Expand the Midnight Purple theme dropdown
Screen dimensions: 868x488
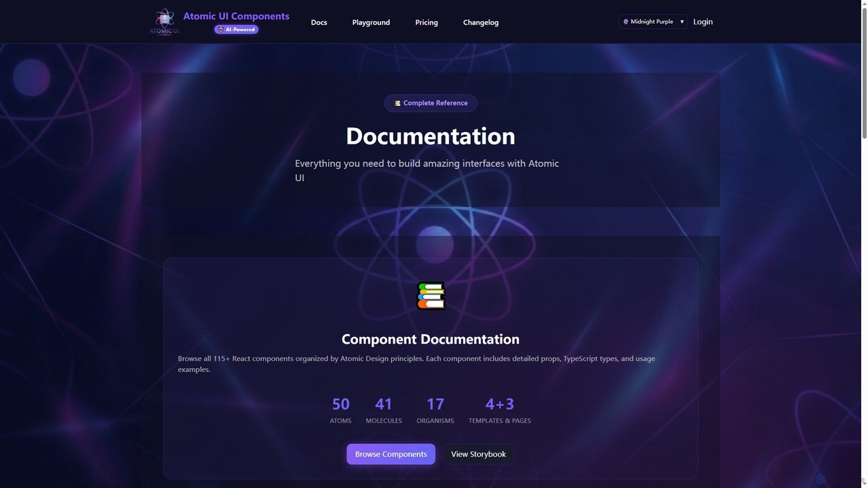pyautogui.click(x=653, y=22)
